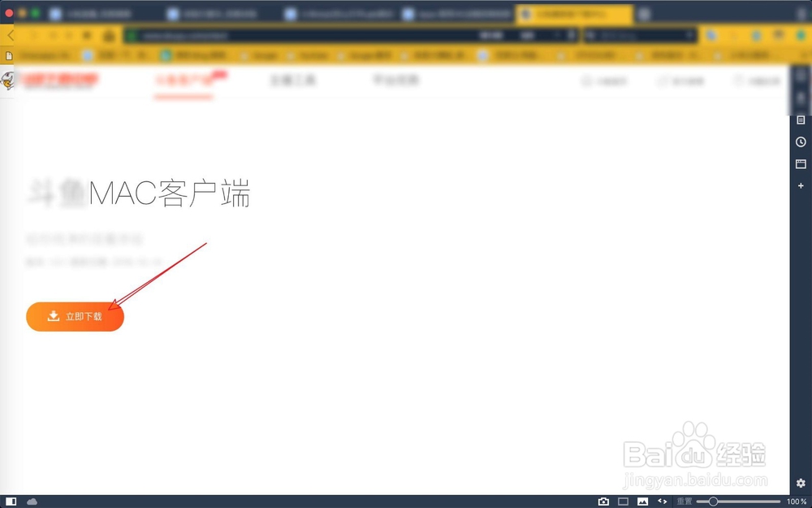The image size is (812, 508).
Task: Open the source code icon in the status bar
Action: [662, 501]
